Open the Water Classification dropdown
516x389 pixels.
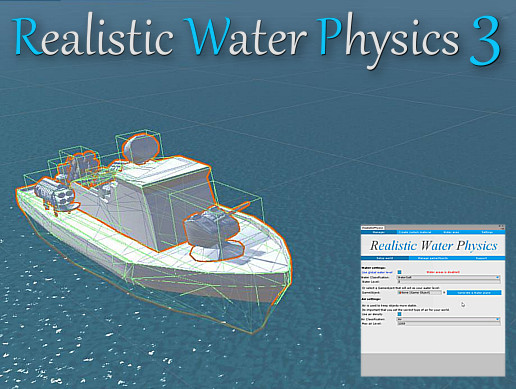[x=448, y=277]
